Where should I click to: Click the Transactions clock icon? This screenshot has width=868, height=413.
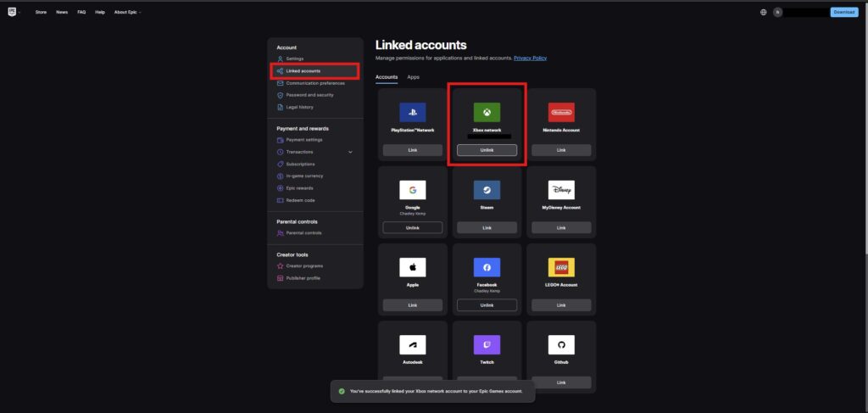280,152
